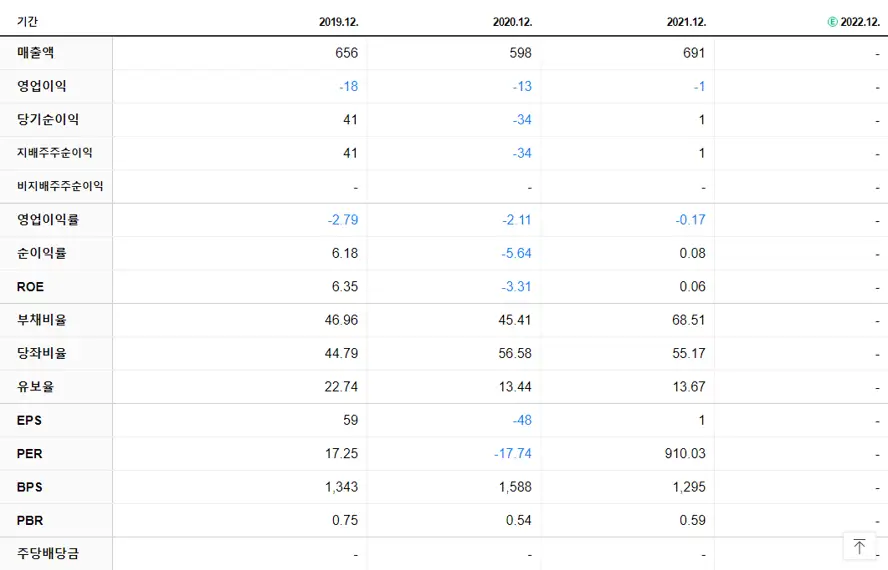Click the 순이익률 value -5.64
This screenshot has width=888, height=570.
(x=516, y=254)
